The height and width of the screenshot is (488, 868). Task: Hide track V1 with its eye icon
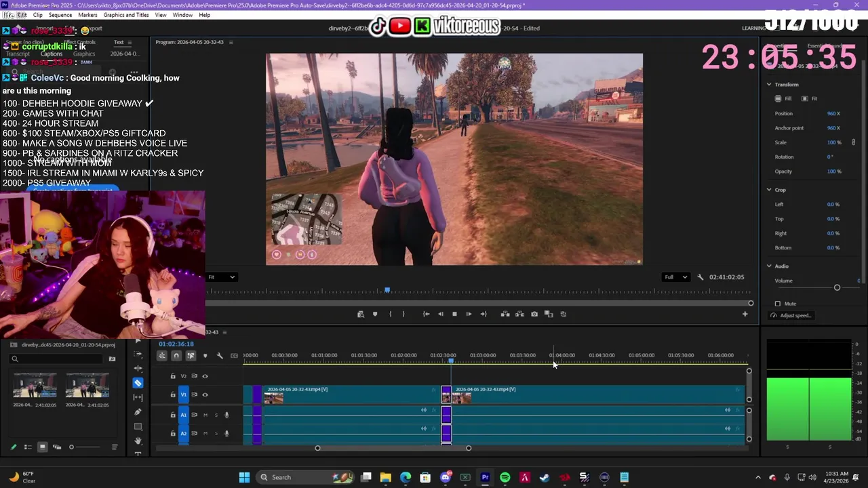coord(205,394)
